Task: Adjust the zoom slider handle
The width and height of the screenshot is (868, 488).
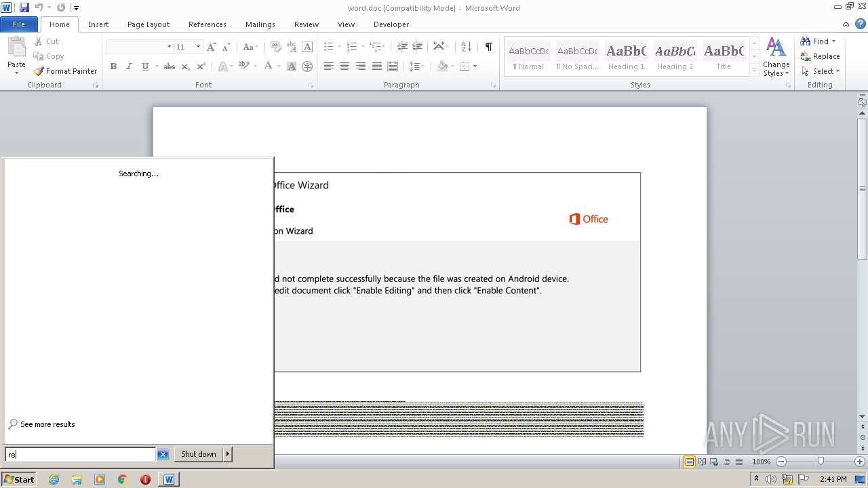Action: (x=821, y=462)
